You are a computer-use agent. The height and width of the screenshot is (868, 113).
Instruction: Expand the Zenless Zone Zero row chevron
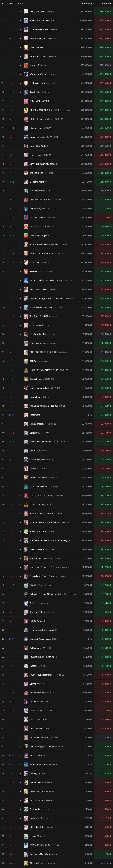pos(20,83)
